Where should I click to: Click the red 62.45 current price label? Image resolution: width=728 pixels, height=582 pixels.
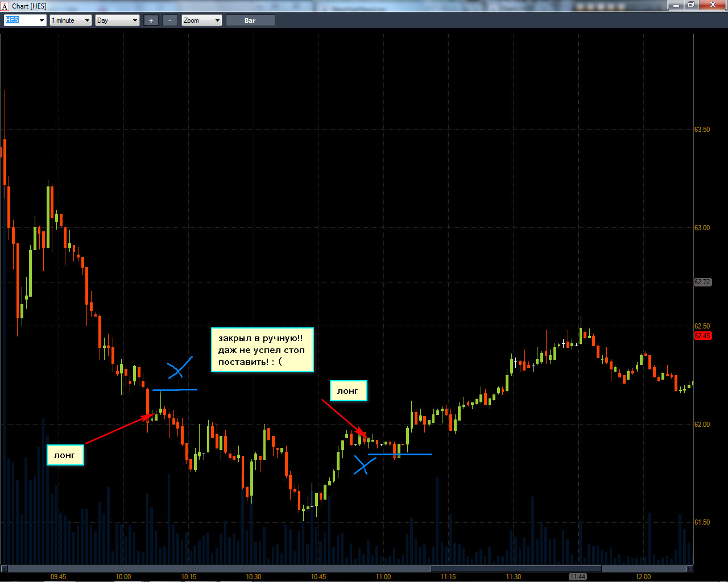pyautogui.click(x=702, y=336)
